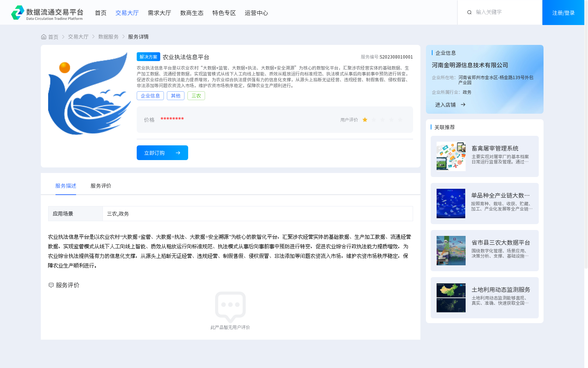
Task: Click the arrow beside 进入店铺
Action: click(x=463, y=105)
